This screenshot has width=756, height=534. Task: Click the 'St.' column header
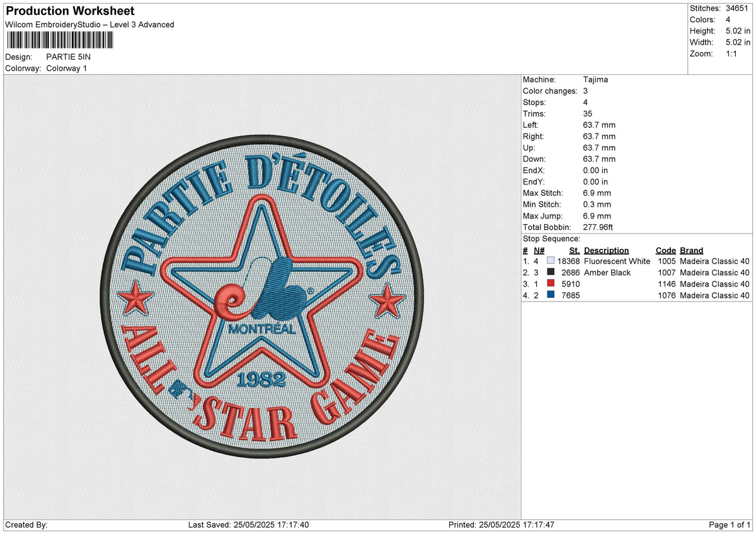(575, 251)
